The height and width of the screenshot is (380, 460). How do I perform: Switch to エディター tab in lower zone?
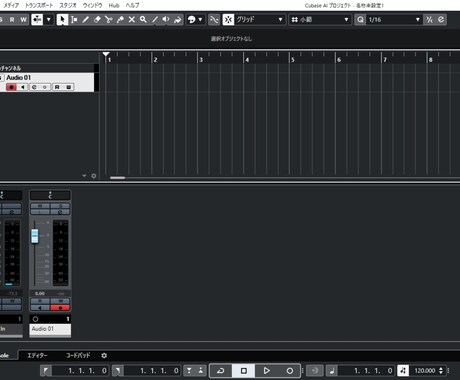coord(37,356)
